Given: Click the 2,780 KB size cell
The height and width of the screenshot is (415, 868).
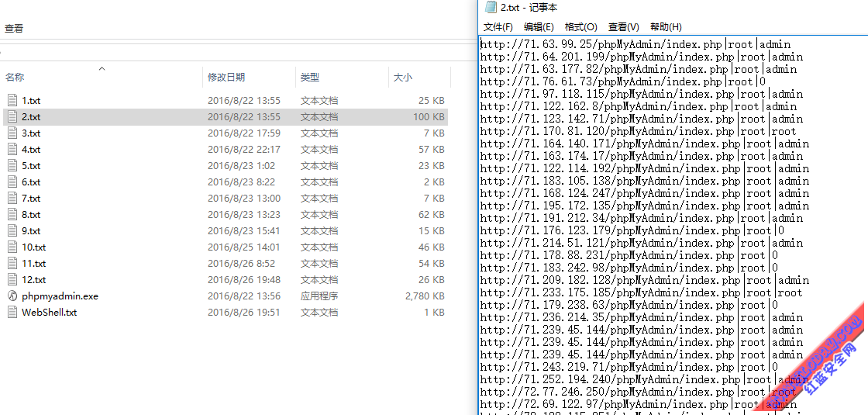Looking at the screenshot, I should (425, 296).
